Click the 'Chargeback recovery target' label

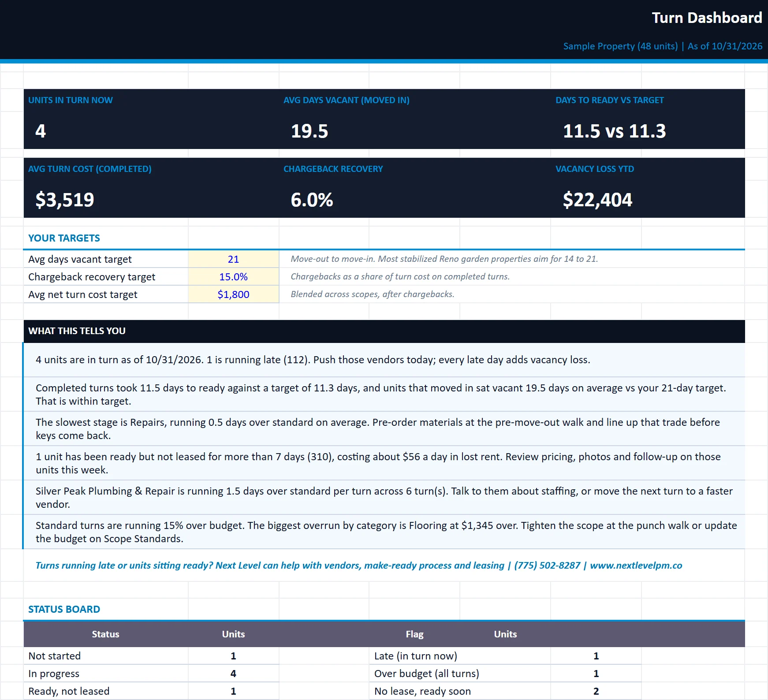click(92, 277)
